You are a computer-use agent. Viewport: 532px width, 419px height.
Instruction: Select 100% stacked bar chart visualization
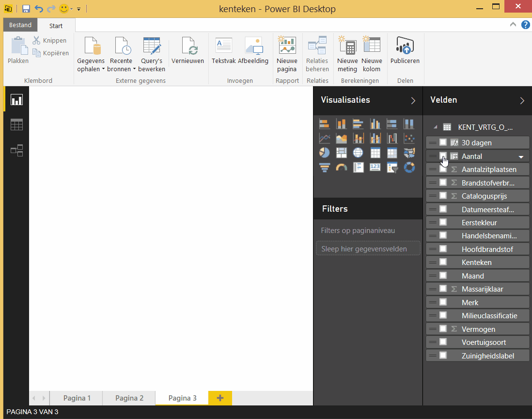coord(392,124)
